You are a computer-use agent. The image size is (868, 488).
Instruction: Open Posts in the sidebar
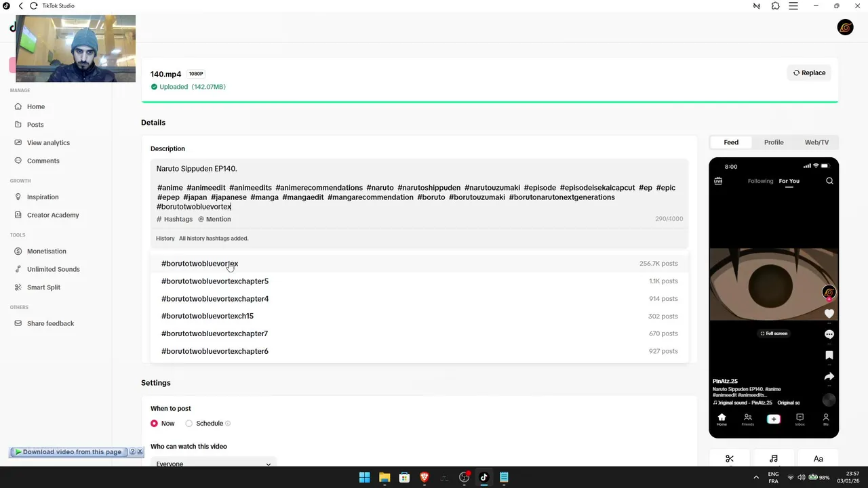pos(35,125)
